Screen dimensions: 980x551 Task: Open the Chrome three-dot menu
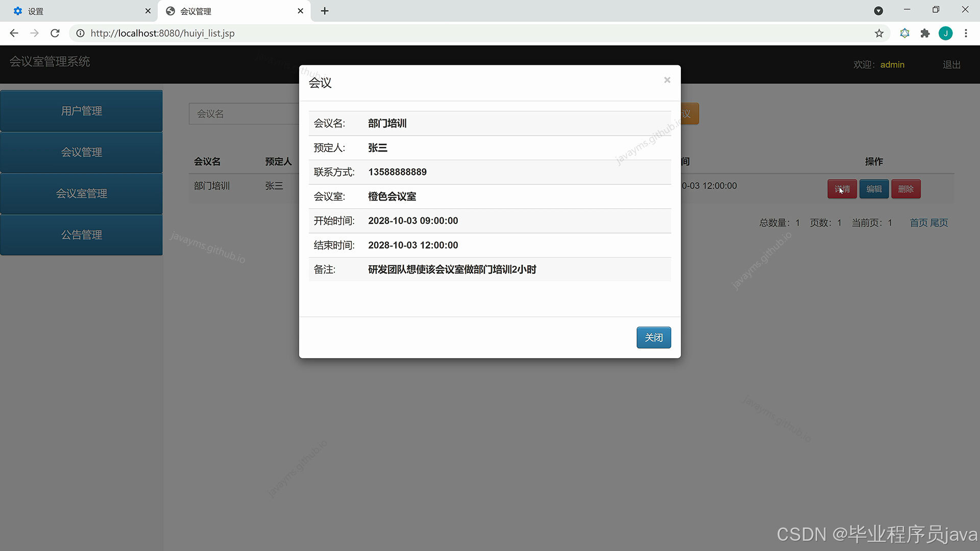[966, 33]
